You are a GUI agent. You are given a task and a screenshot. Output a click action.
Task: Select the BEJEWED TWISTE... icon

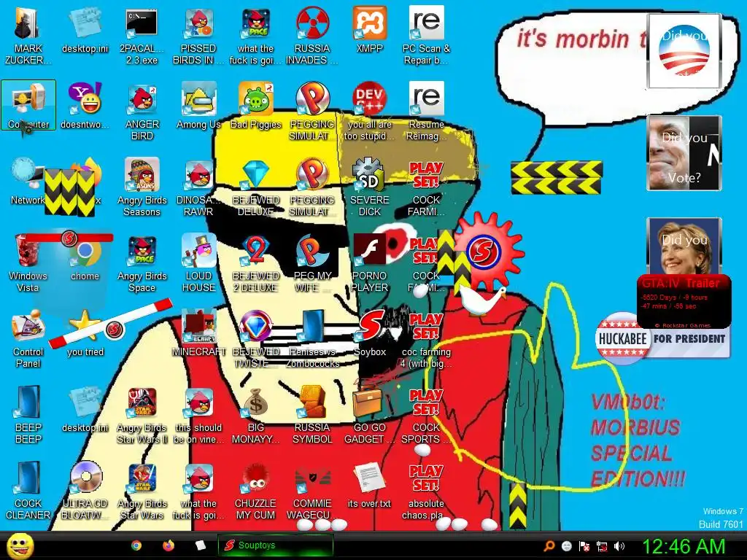tap(255, 338)
